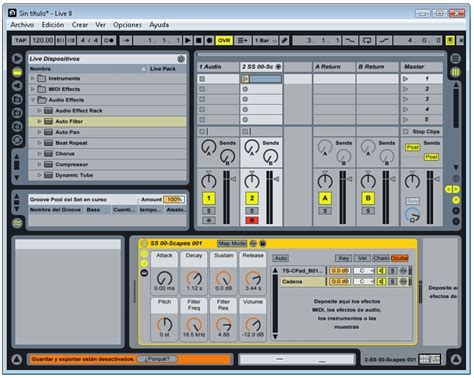
Task: Click the global record button
Action: click(x=209, y=40)
